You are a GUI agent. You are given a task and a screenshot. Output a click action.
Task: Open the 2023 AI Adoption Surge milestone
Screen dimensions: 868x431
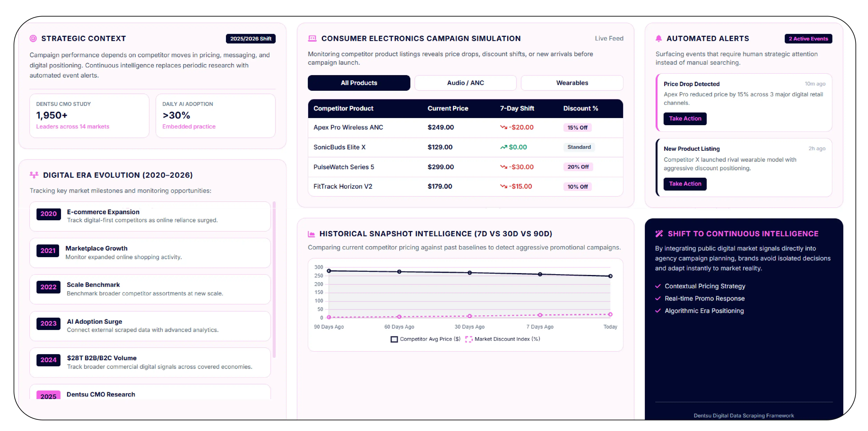pyautogui.click(x=150, y=326)
